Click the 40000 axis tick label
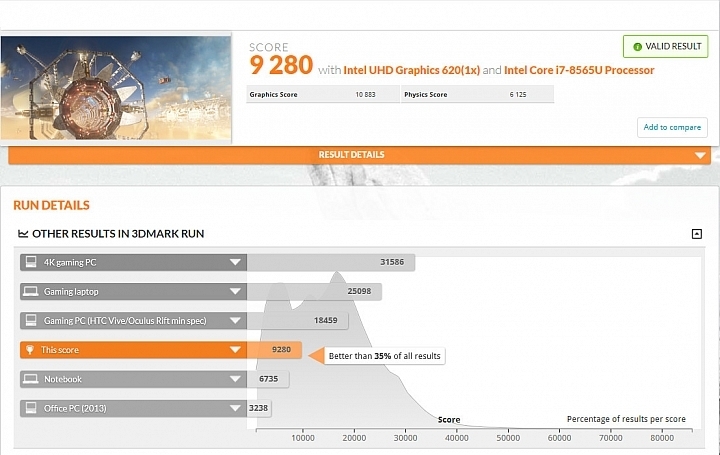Screen dimensions: 720x455 click(x=456, y=438)
